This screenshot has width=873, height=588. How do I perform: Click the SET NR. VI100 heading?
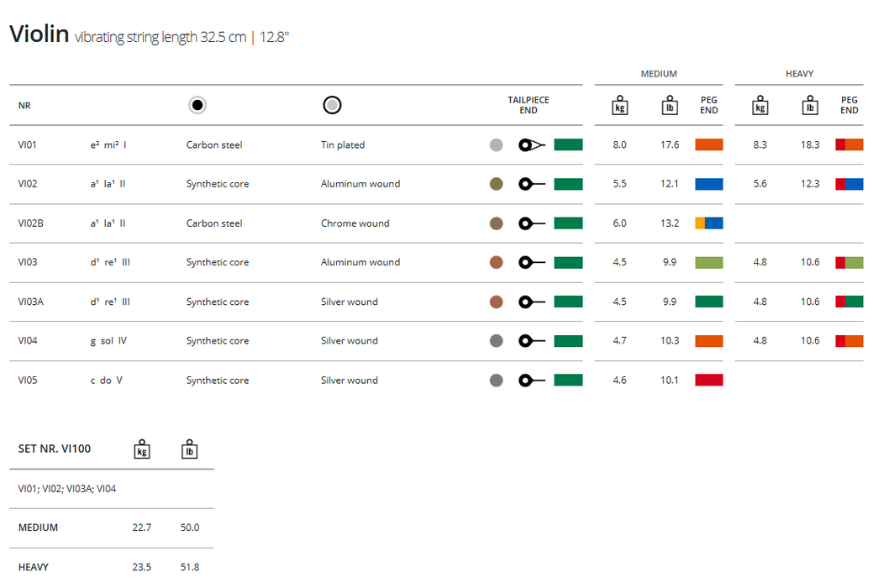[x=55, y=449]
